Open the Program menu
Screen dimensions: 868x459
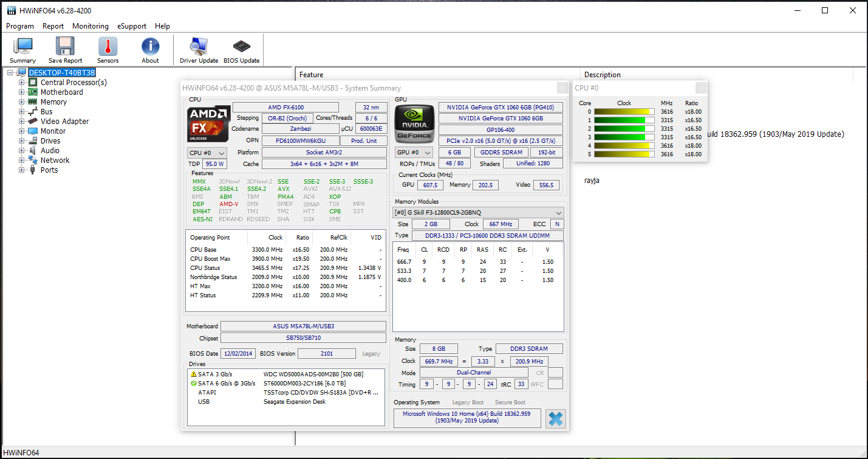point(20,26)
